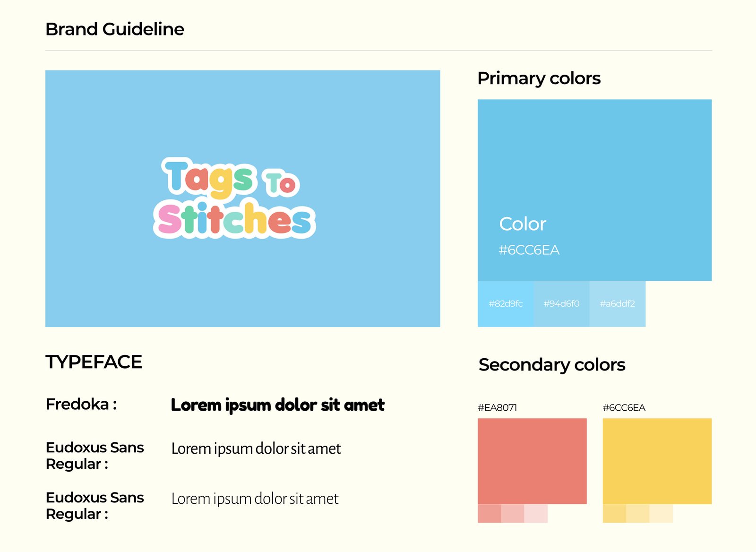Pick the #82d9fc tint swatch

coord(506,304)
